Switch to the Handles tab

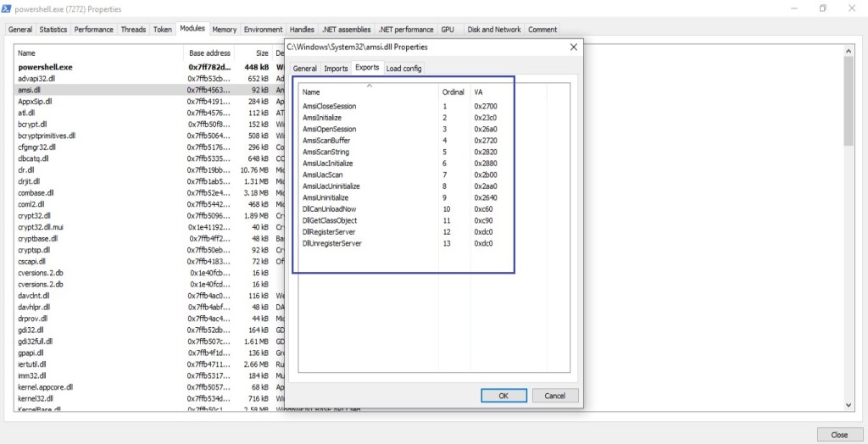[x=301, y=30]
